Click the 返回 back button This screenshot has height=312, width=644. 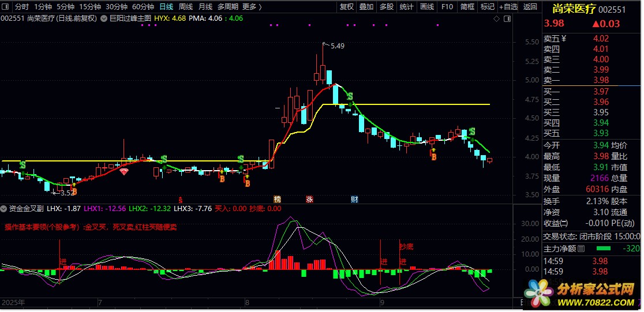tap(530, 6)
